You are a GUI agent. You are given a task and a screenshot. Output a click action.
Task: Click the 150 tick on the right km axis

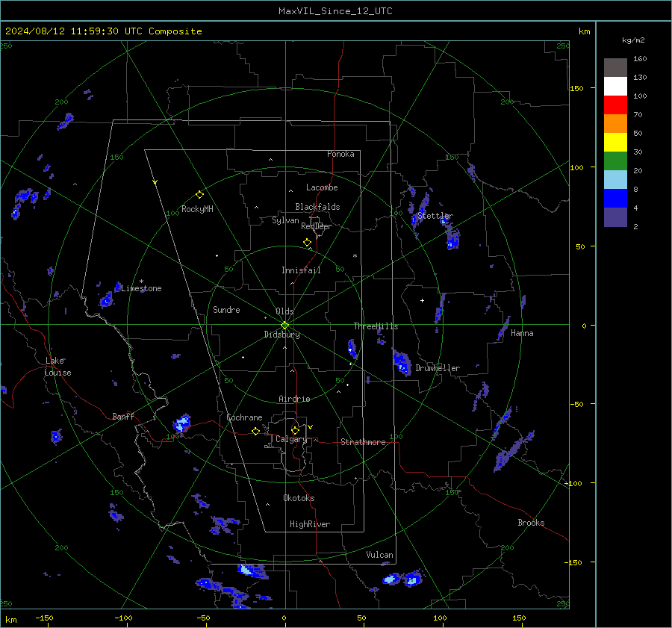[x=577, y=88]
